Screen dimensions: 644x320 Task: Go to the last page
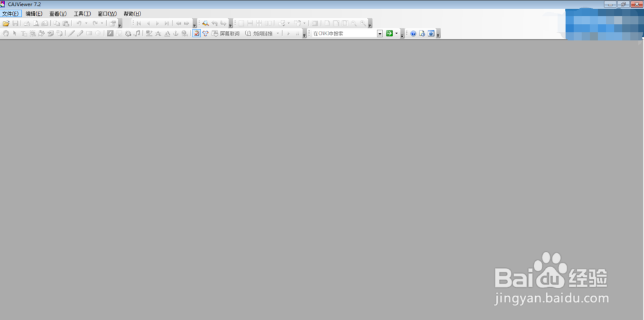point(166,23)
